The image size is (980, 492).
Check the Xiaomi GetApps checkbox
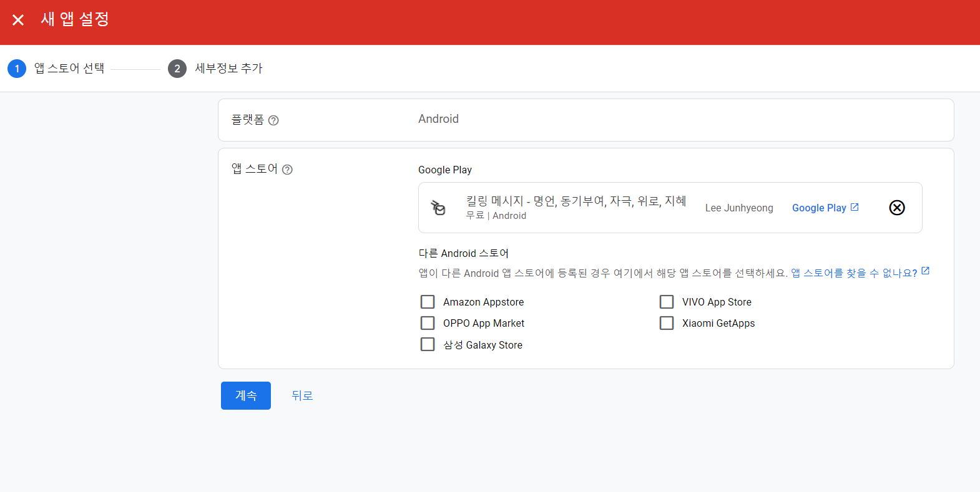coord(667,323)
